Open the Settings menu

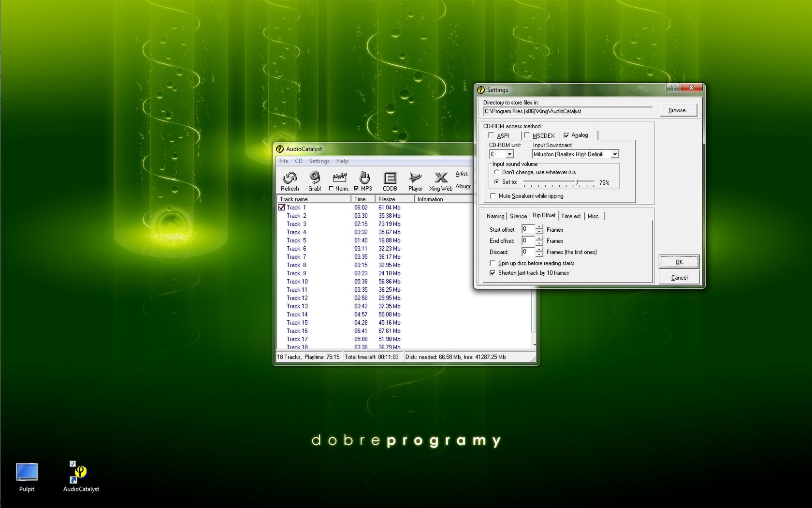319,161
